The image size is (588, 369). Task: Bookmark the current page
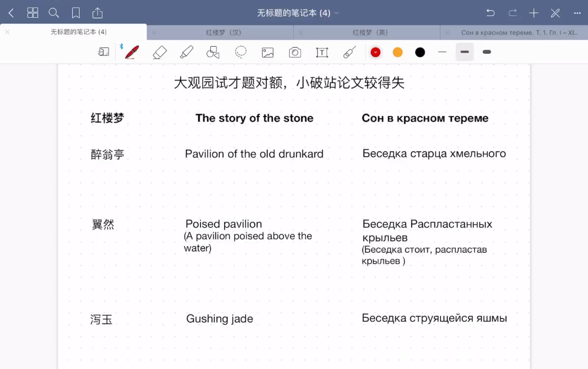click(x=76, y=13)
